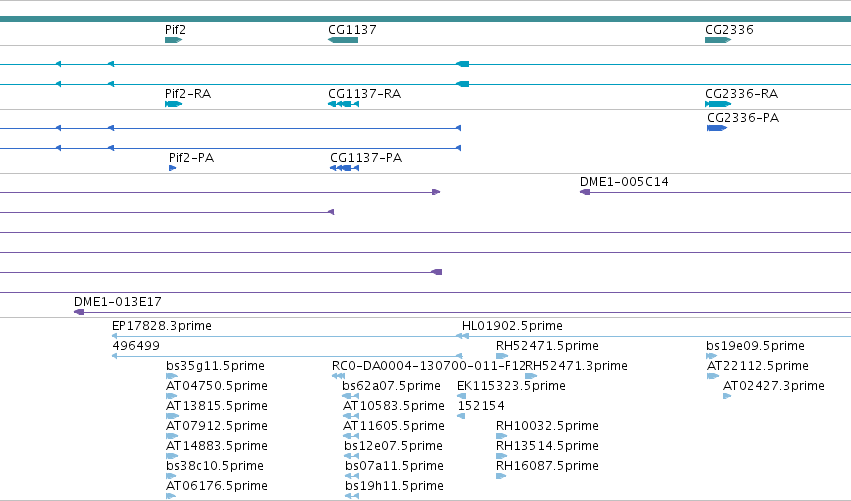Select the RH52471.3prime label
The height and width of the screenshot is (501, 851).
[576, 366]
